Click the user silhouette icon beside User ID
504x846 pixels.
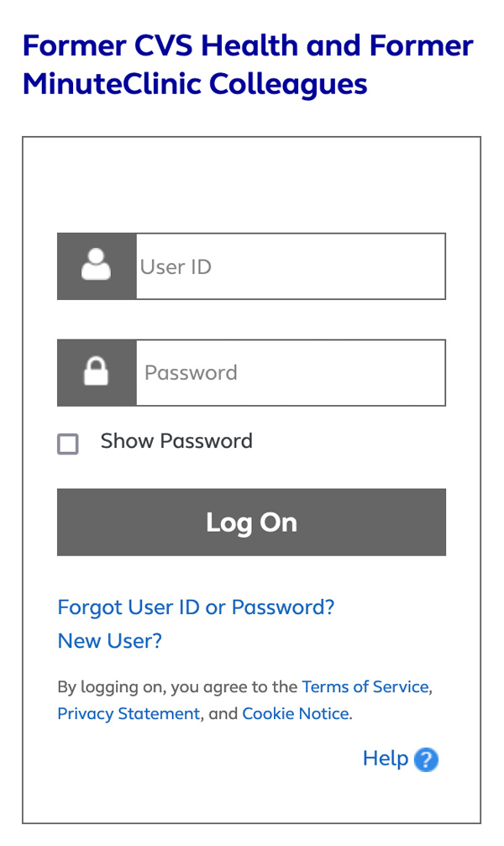click(x=96, y=265)
